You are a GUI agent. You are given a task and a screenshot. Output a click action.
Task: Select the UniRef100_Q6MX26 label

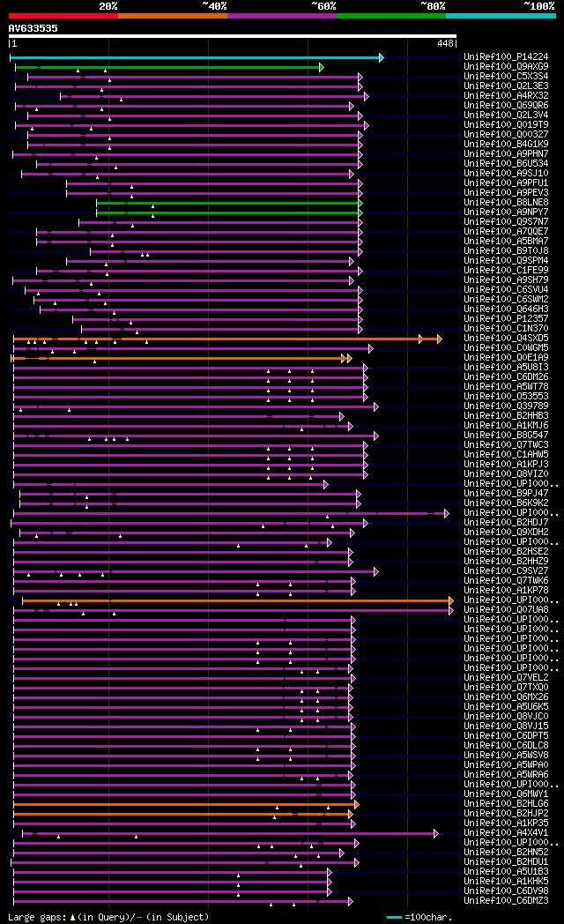[506, 697]
